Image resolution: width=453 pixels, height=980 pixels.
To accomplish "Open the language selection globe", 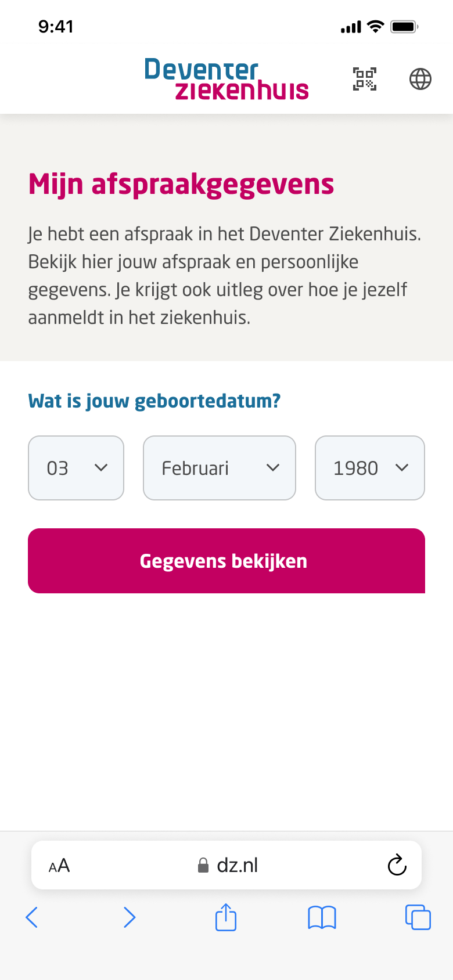I will point(420,79).
